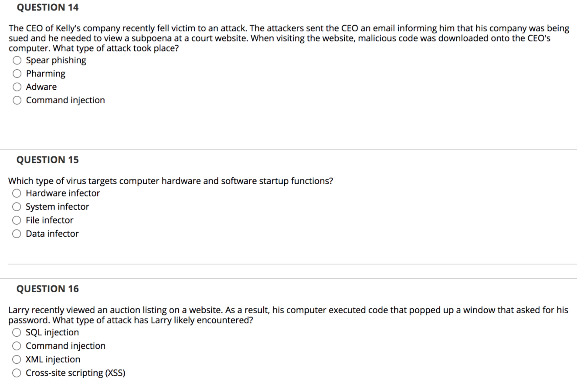Select Command injection for Question 16
577x392 pixels.
click(17, 345)
